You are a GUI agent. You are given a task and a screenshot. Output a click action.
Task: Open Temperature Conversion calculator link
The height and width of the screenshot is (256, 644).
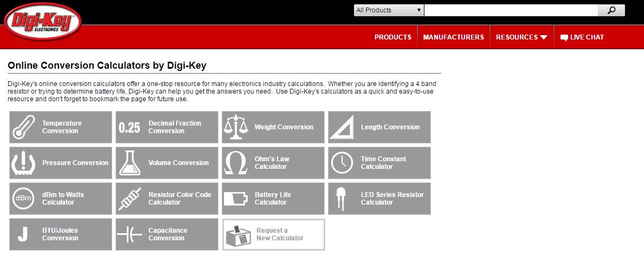tap(62, 127)
